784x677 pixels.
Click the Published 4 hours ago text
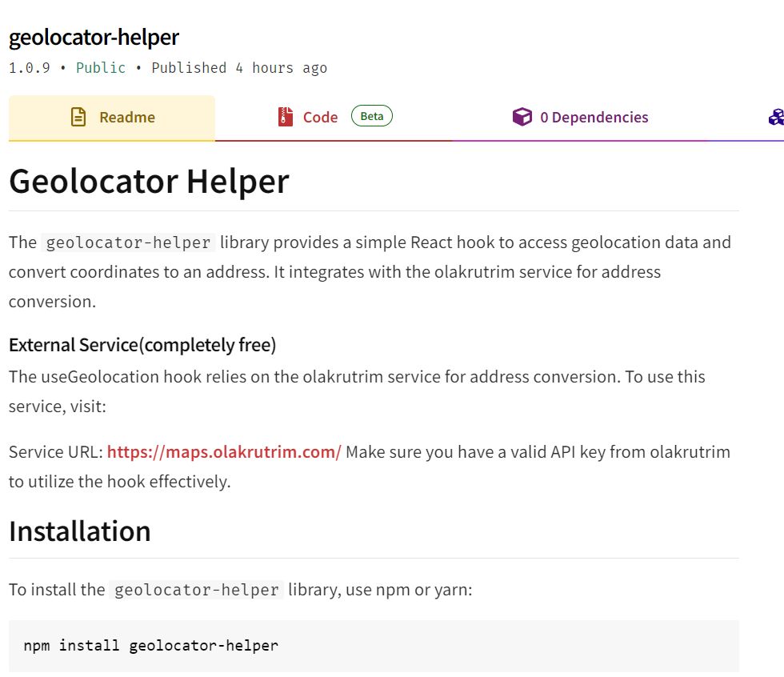point(239,67)
